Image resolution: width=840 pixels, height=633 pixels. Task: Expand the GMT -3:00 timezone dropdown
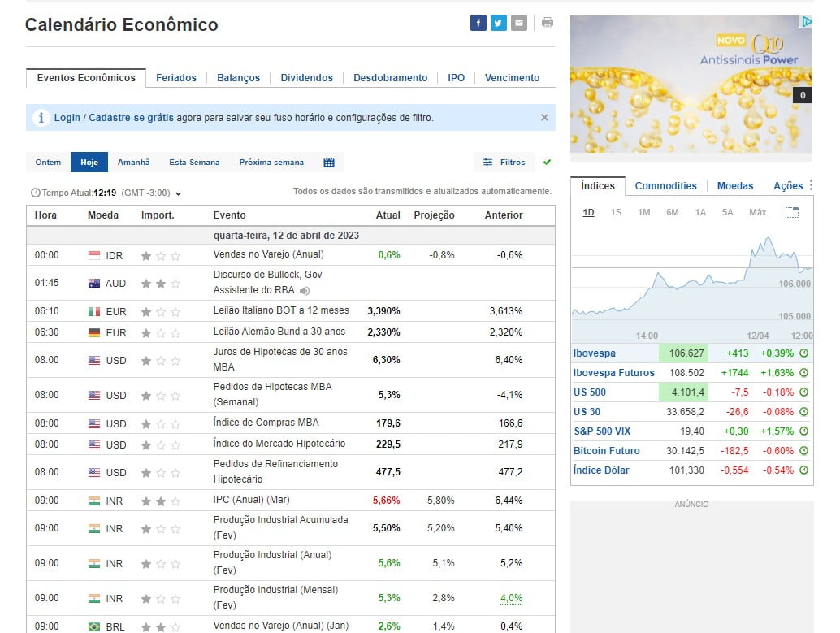point(178,193)
